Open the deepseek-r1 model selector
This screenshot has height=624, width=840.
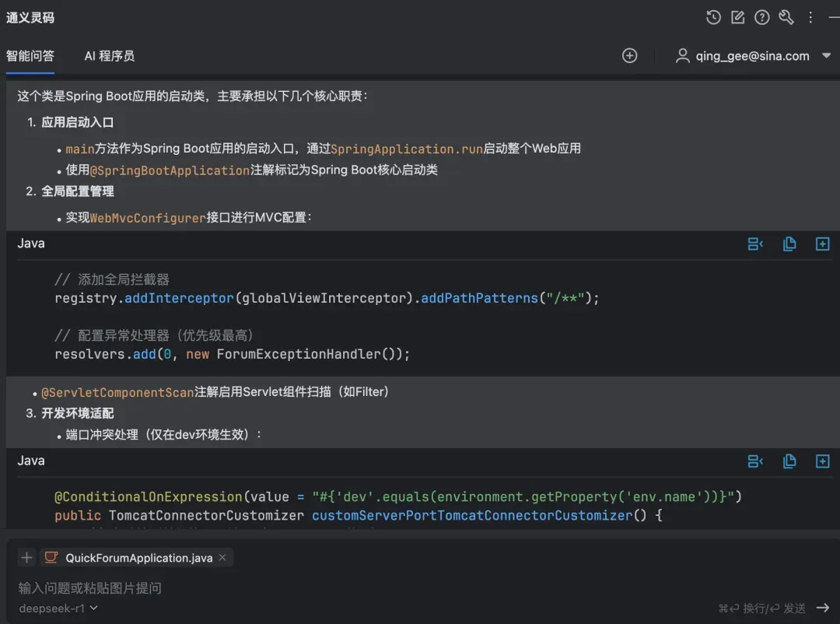pyautogui.click(x=58, y=608)
